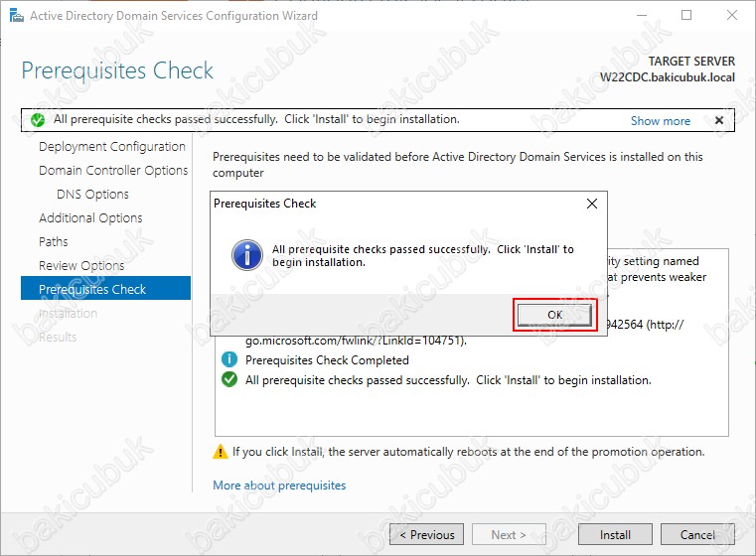
Task: Click the Install button
Action: 615,534
